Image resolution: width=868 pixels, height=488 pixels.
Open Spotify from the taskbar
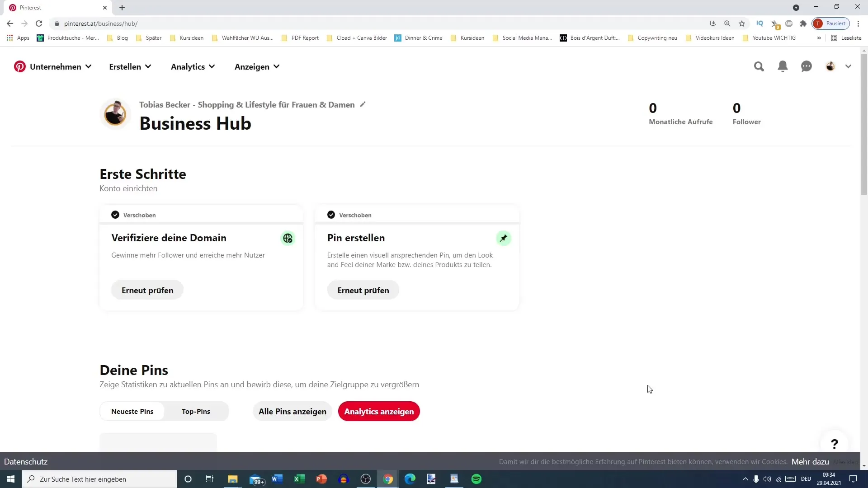pos(476,479)
